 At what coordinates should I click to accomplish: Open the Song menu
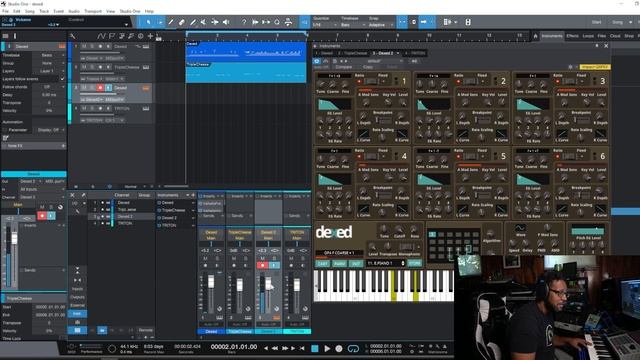click(x=30, y=11)
